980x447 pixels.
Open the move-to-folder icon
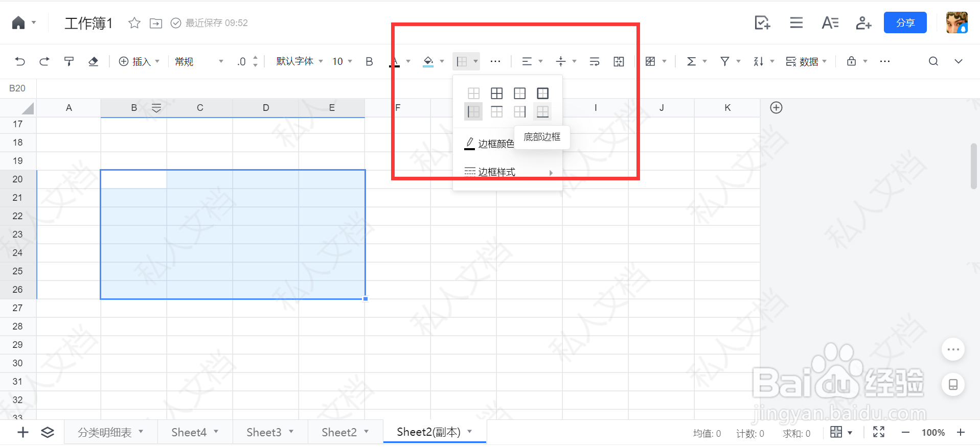coord(156,23)
